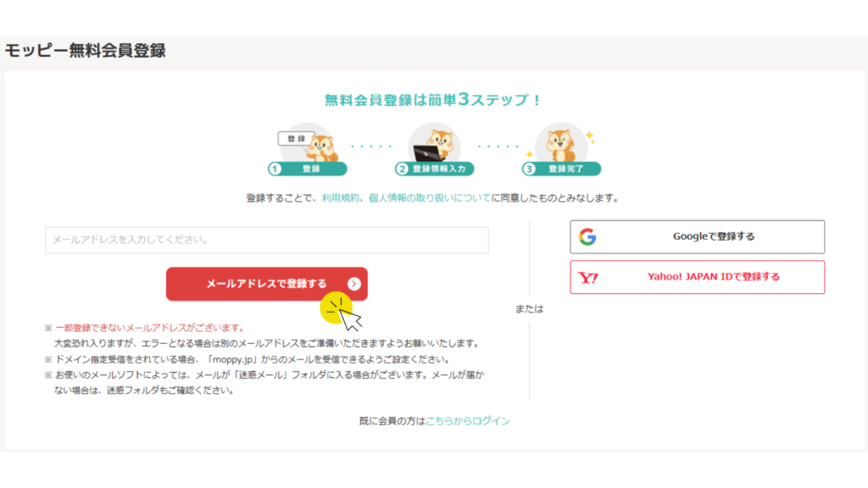
Task: Click the circled number 3 step badge
Action: [530, 169]
